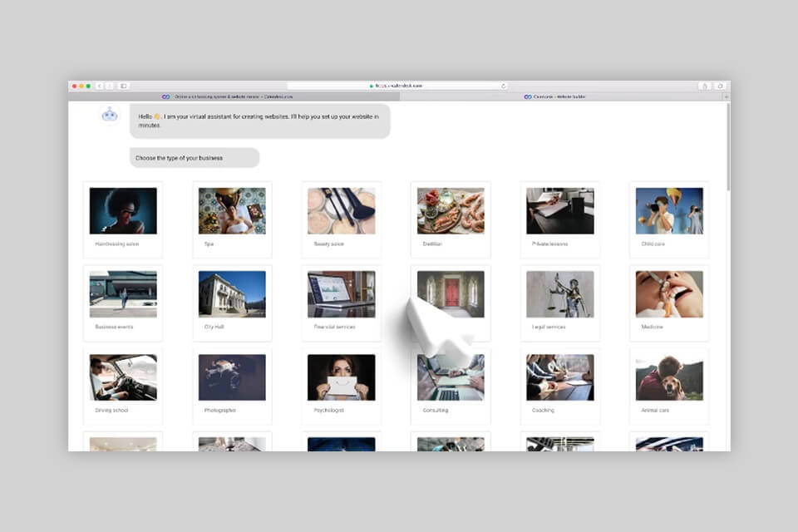Select the red door image card
Image resolution: width=798 pixels, height=532 pixels.
[x=451, y=303]
